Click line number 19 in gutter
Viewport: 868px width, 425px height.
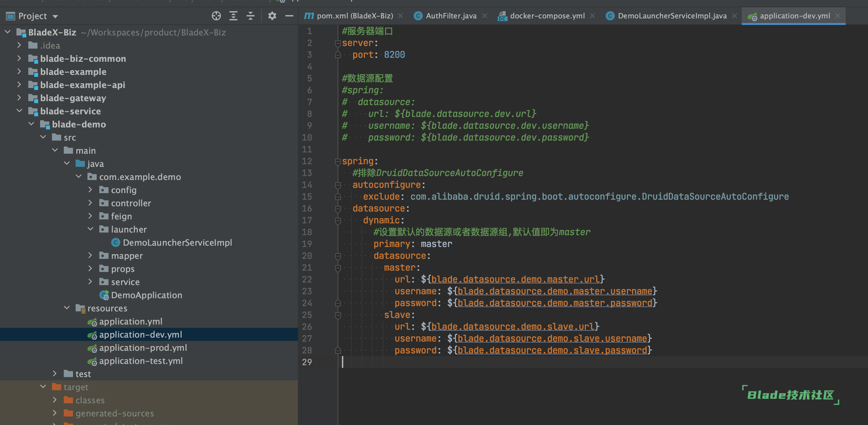[307, 244]
